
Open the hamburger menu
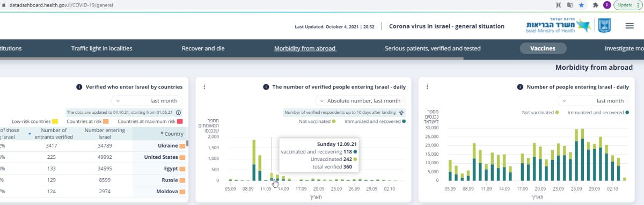(630, 26)
